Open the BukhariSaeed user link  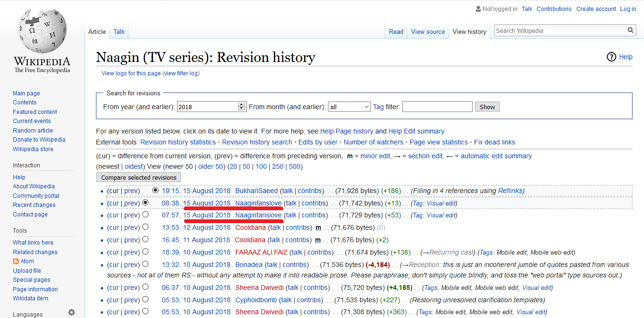pos(256,191)
